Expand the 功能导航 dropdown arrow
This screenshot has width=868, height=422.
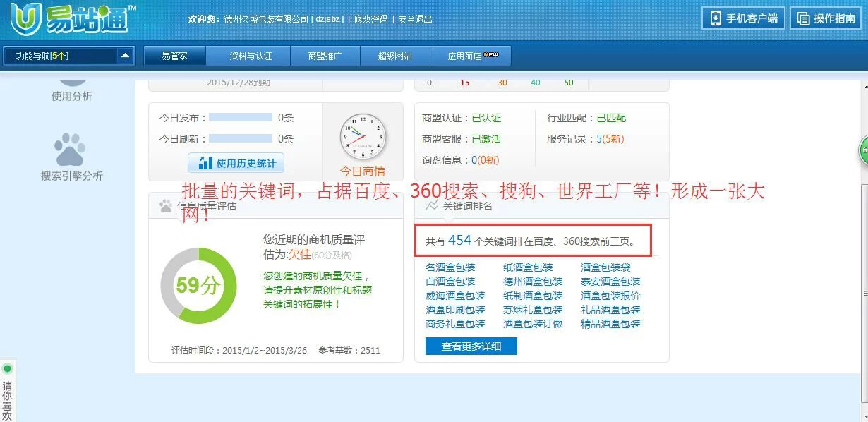124,56
